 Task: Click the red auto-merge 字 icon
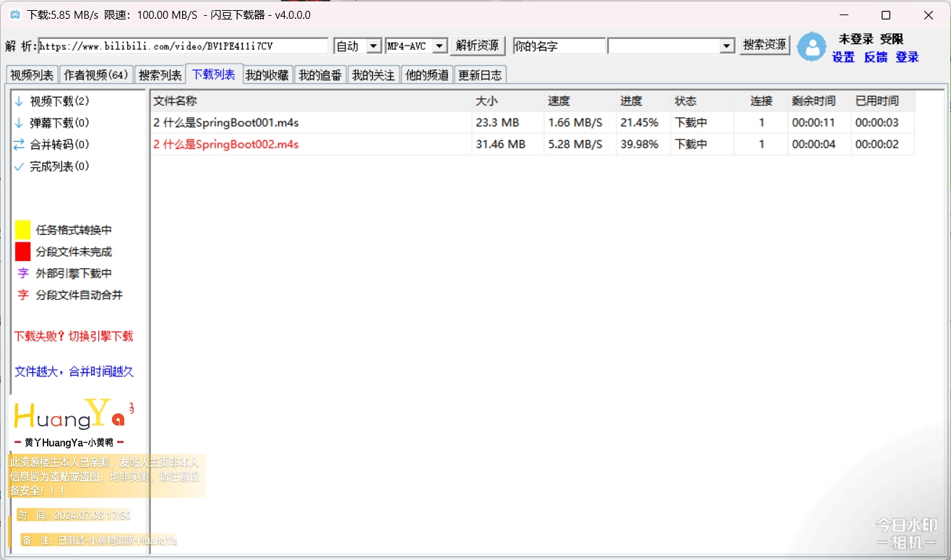23,296
